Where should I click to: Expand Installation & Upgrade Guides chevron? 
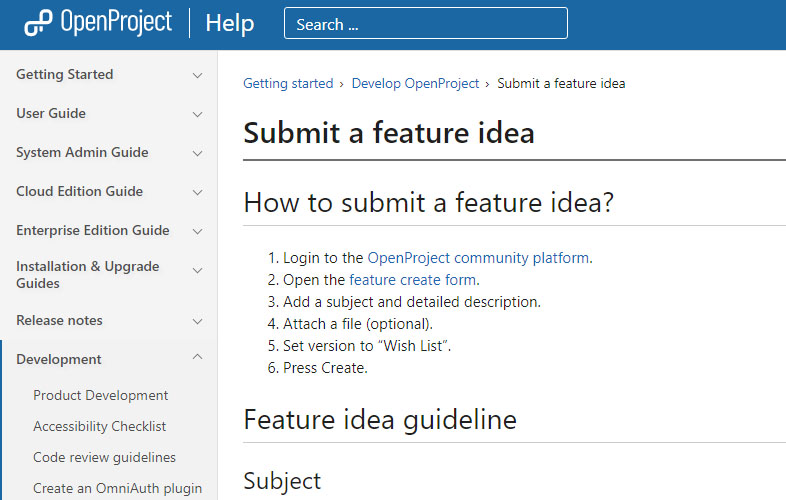[x=197, y=270]
